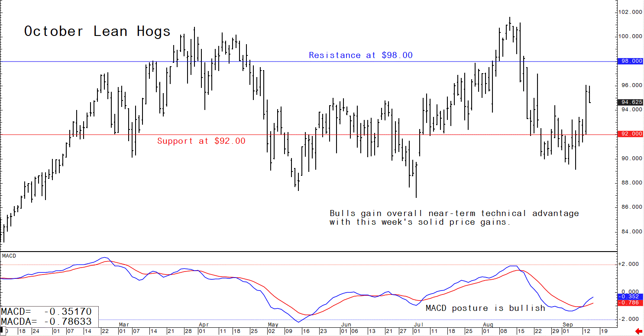Click the red -0.786 MACD signal tag
644x336 pixels.
click(x=630, y=303)
